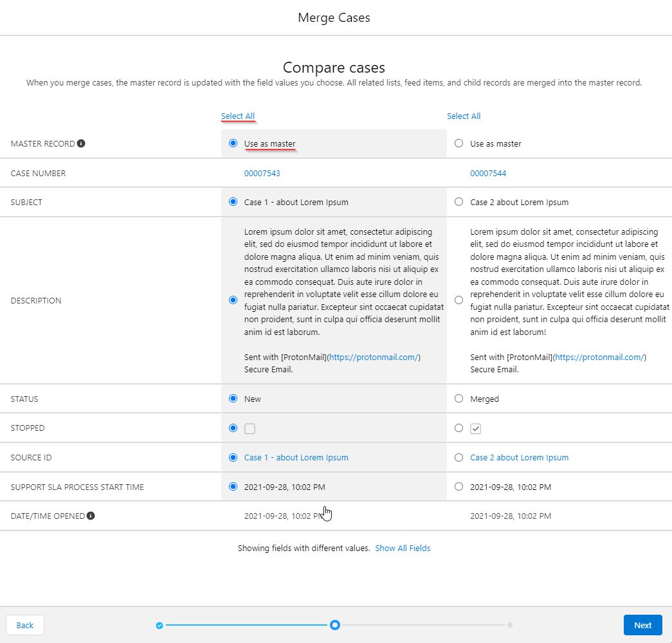Click Select All above case 00007544
Image resolution: width=672 pixels, height=643 pixels.
coord(464,116)
